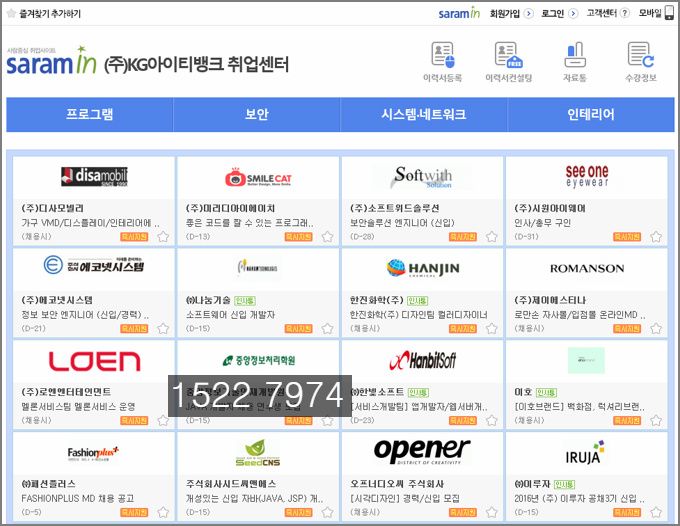This screenshot has height=526, width=680.
Task: Switch to the 인테리어 tab
Action: pos(591,114)
